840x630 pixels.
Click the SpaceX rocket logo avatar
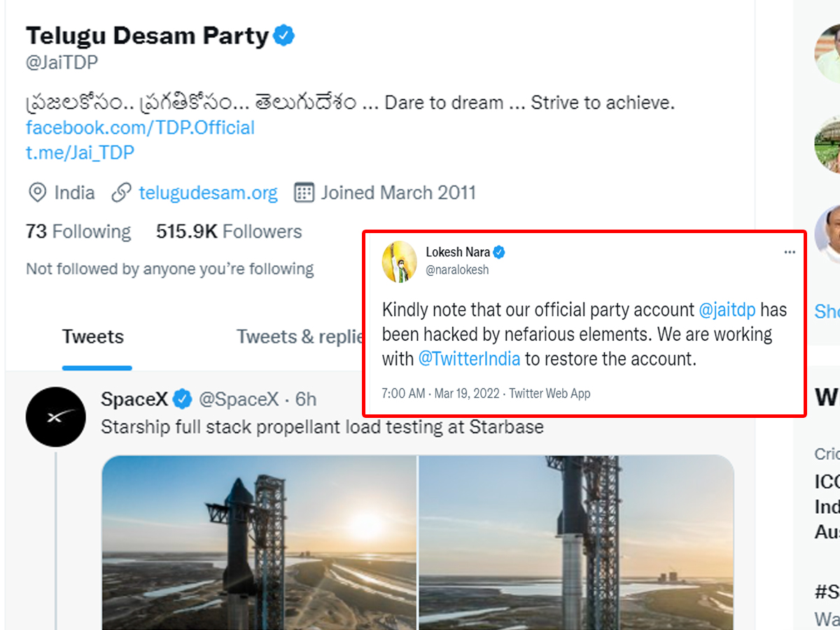(56, 416)
